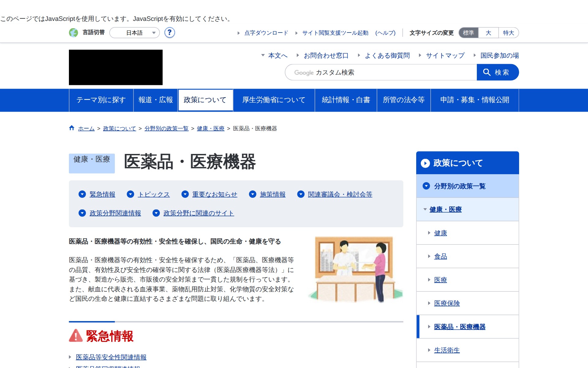Set font size to 標準

click(468, 33)
